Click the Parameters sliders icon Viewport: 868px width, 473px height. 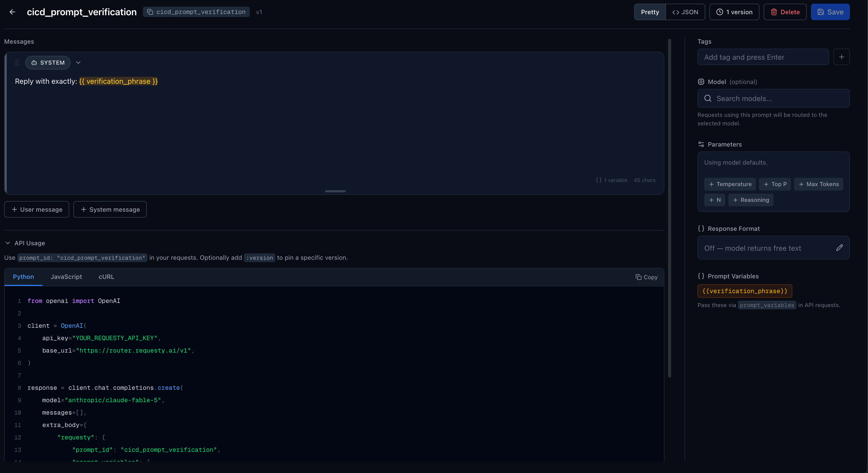tap(701, 144)
